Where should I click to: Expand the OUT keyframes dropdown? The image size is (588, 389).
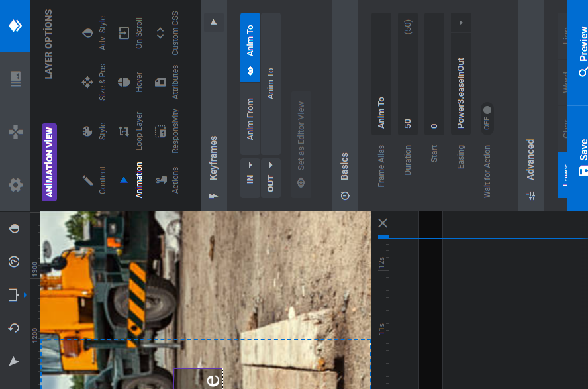click(270, 174)
